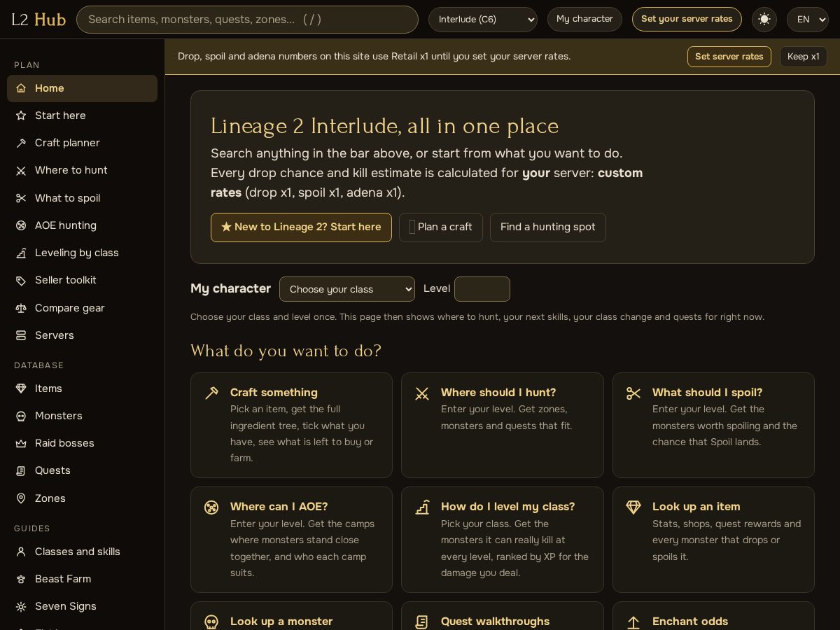Click Set server rates in banner

coord(729,57)
